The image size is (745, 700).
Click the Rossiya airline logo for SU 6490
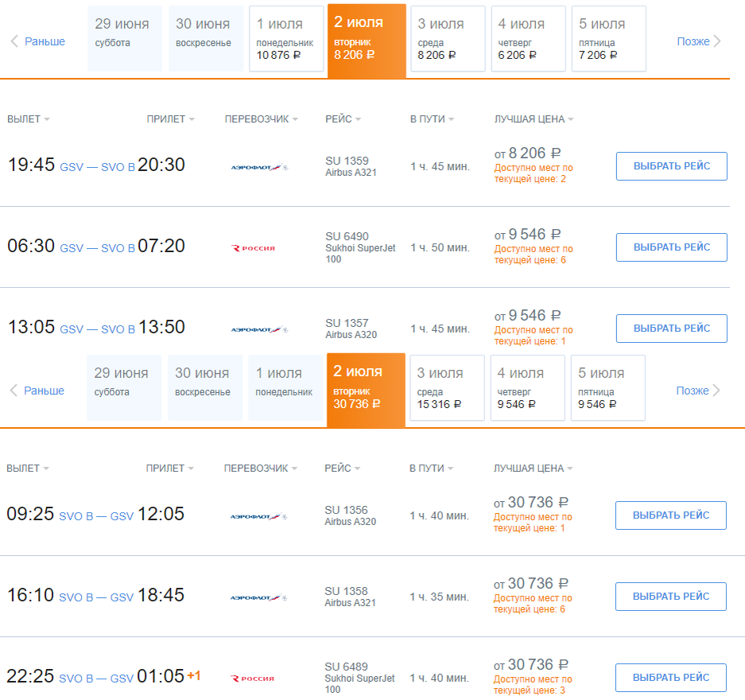[253, 248]
